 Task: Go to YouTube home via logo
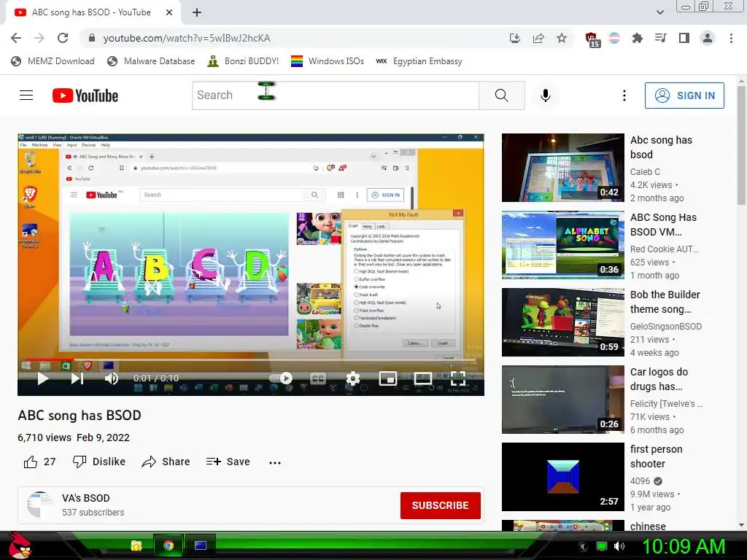click(85, 96)
